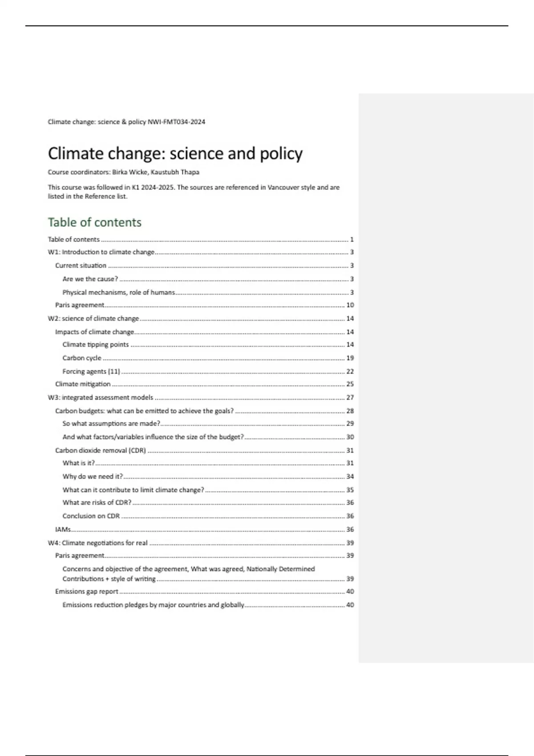Select the "W2: science of climate change" heading link
This screenshot has width=534, height=756.
coord(93,318)
